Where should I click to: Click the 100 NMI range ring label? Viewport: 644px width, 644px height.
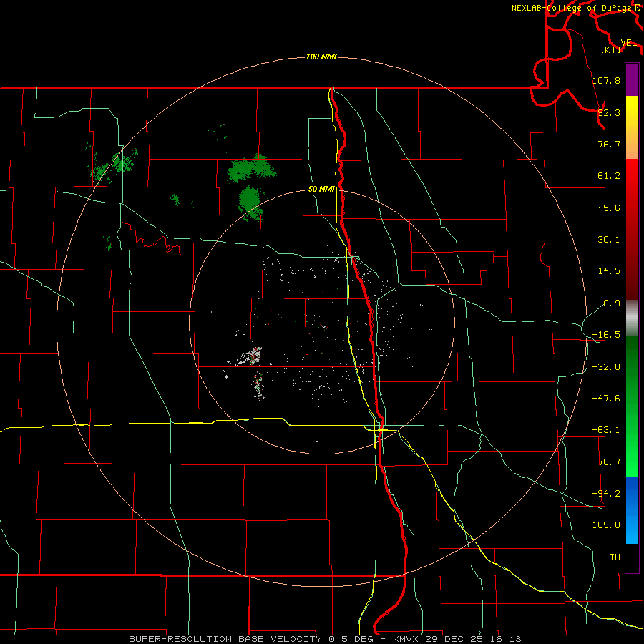pos(321,57)
